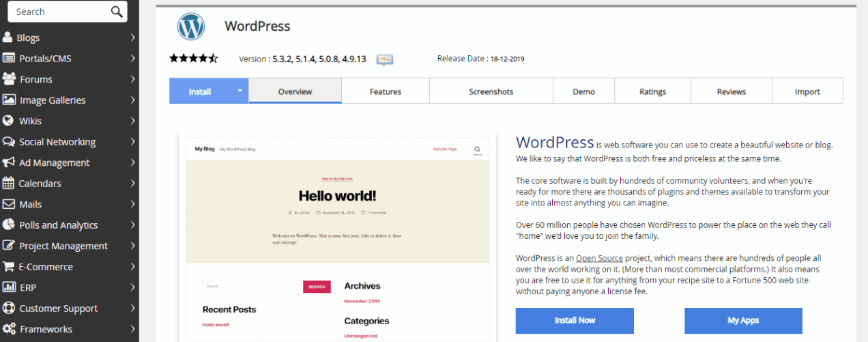Open the Install tab dropdown arrow
The width and height of the screenshot is (868, 342).
[240, 91]
